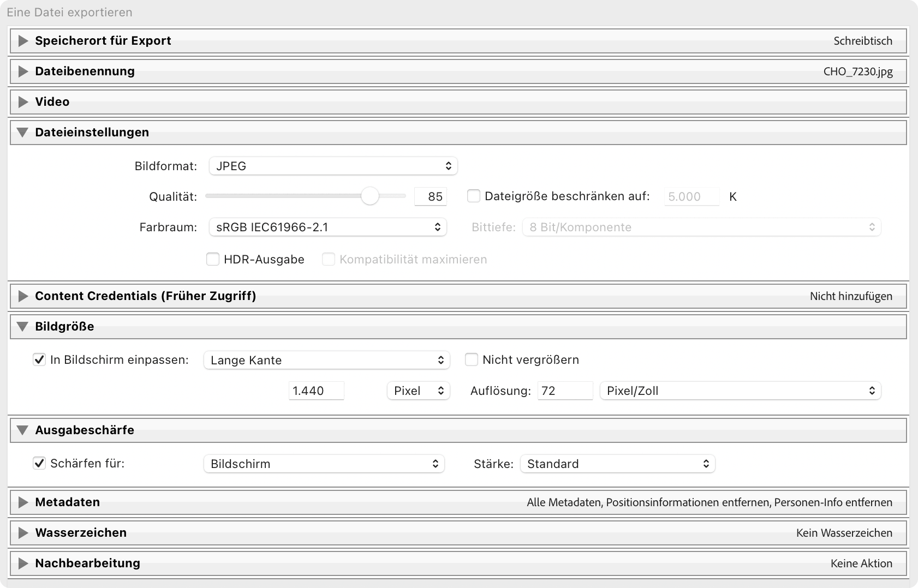Image resolution: width=918 pixels, height=588 pixels.
Task: Collapse the Dateieinstellungen section
Action: (22, 133)
